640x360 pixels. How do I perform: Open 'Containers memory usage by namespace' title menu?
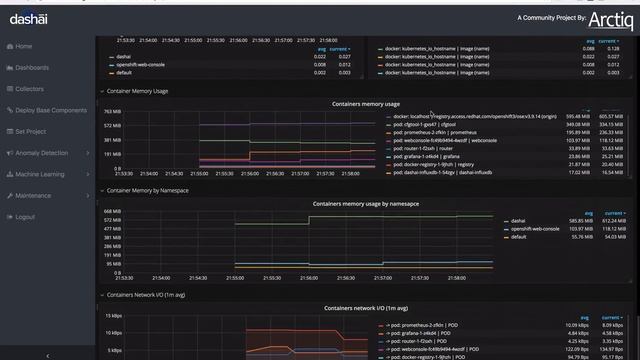(x=366, y=204)
